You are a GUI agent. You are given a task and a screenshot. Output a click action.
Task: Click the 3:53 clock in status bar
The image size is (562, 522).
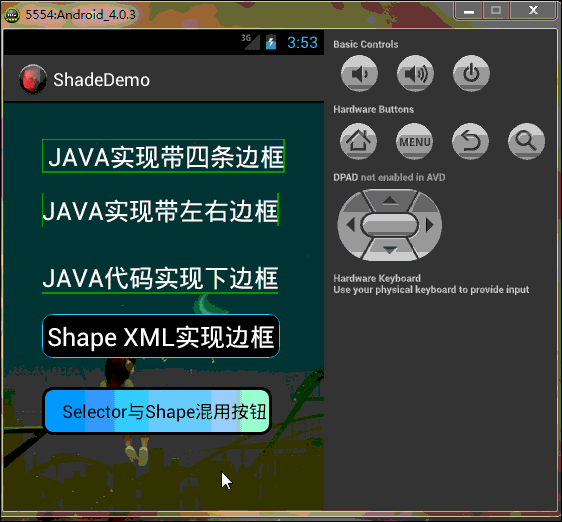pyautogui.click(x=302, y=43)
